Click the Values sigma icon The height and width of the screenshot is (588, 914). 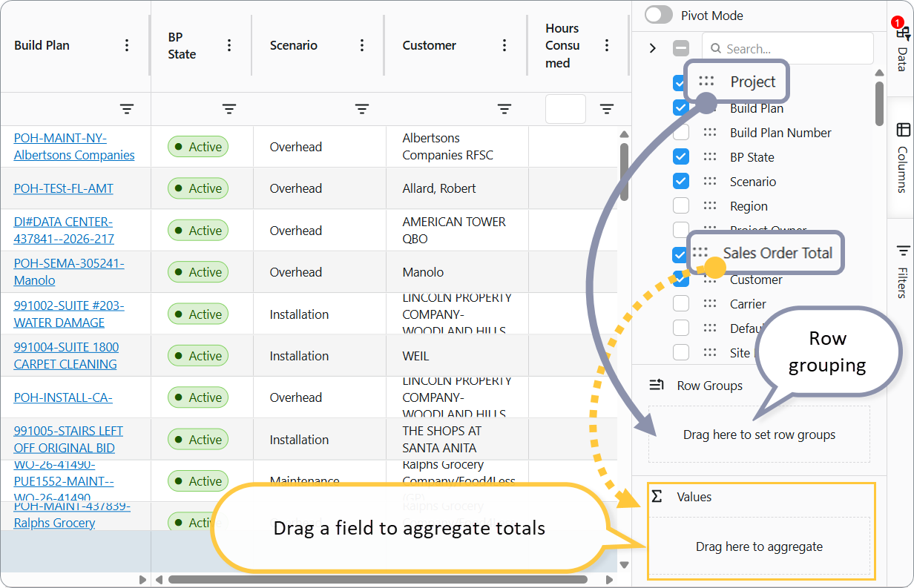coord(657,496)
